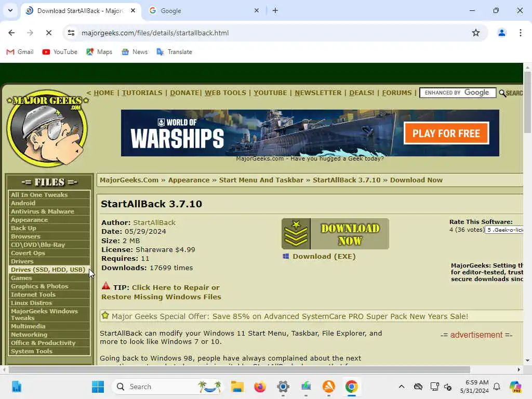Open Gmail bookmark
This screenshot has width=532, height=399.
tap(20, 52)
